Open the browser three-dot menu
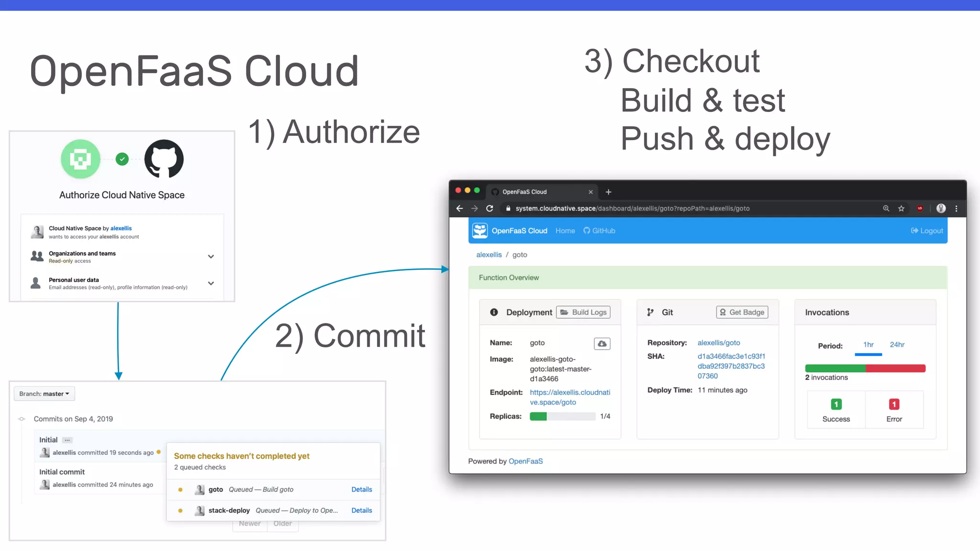This screenshot has width=980, height=551. pyautogui.click(x=957, y=209)
